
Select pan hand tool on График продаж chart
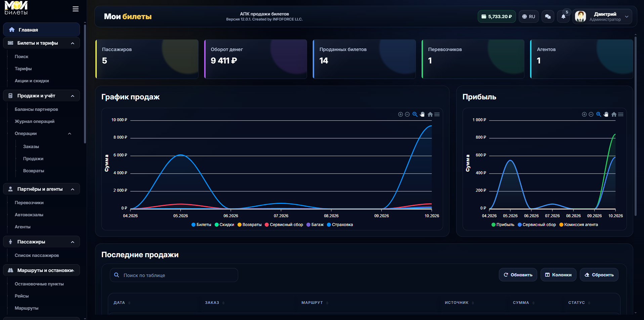422,115
